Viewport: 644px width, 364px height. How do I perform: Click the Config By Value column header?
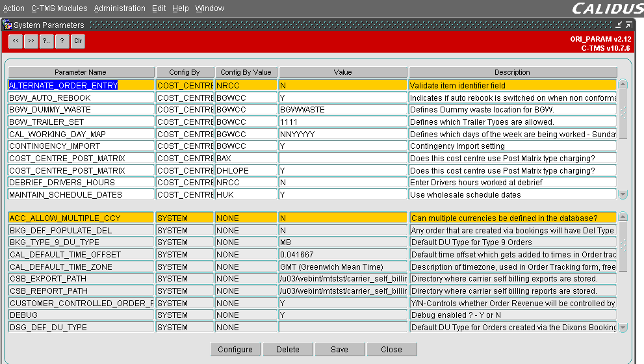point(246,72)
